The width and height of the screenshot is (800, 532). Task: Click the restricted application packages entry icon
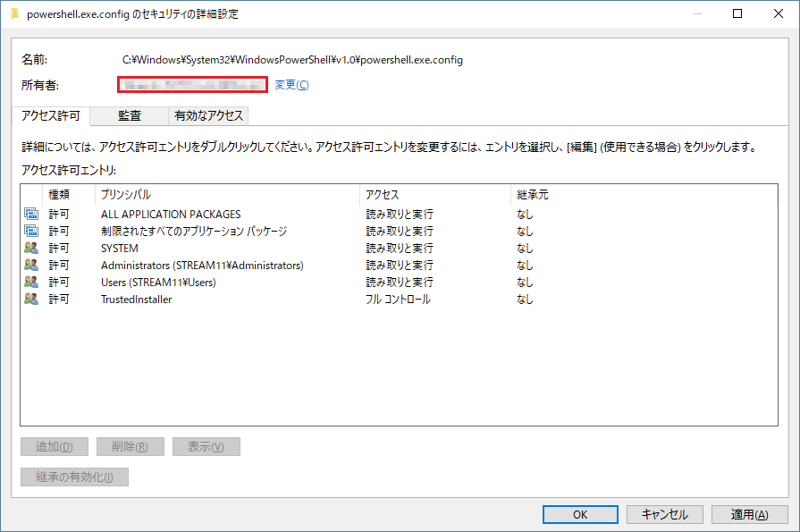[31, 232]
